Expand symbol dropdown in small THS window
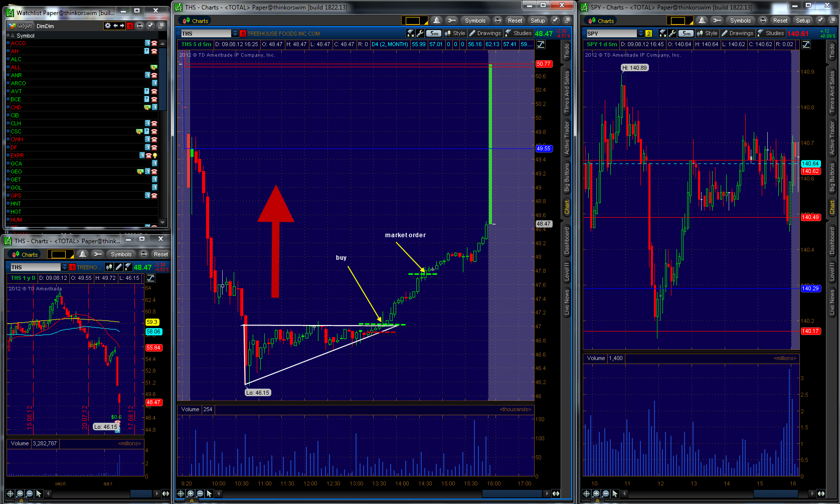Viewport: 840px width, 504px height. tap(65, 267)
